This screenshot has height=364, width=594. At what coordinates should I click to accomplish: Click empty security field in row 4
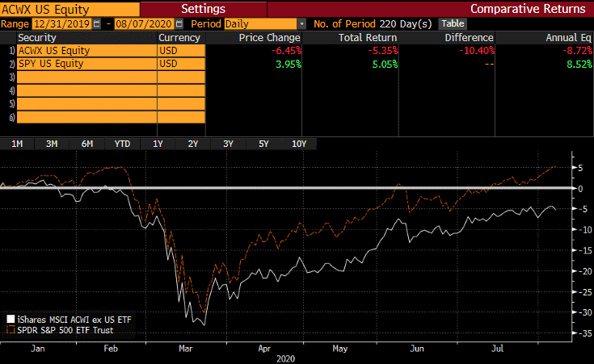point(86,90)
